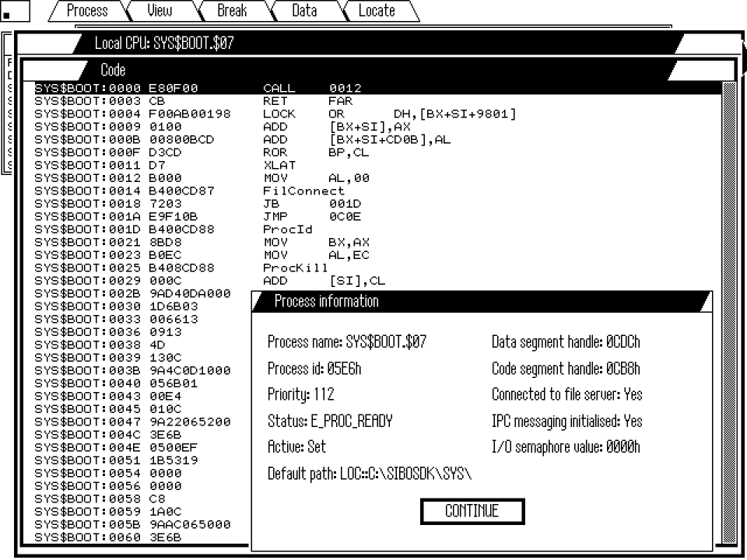Image resolution: width=747 pixels, height=560 pixels.
Task: Click the Process information dialog title
Action: [x=327, y=302]
